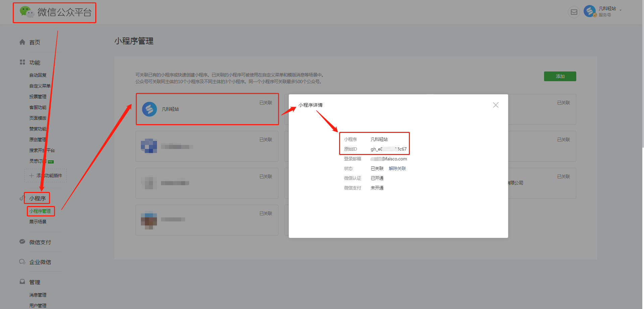Expand the account dropdown arrow

coord(621,10)
